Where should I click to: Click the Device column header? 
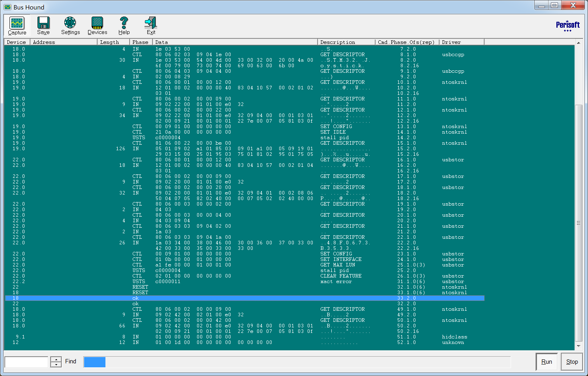pyautogui.click(x=17, y=42)
